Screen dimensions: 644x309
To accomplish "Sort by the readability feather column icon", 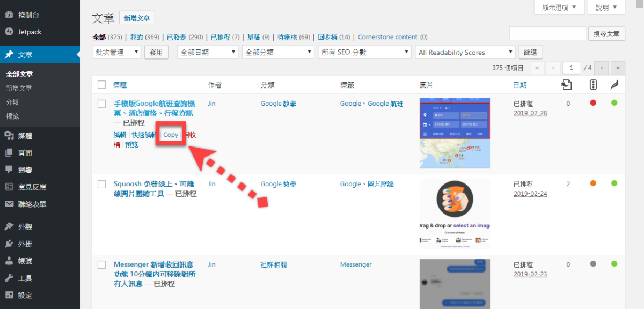I will point(614,85).
